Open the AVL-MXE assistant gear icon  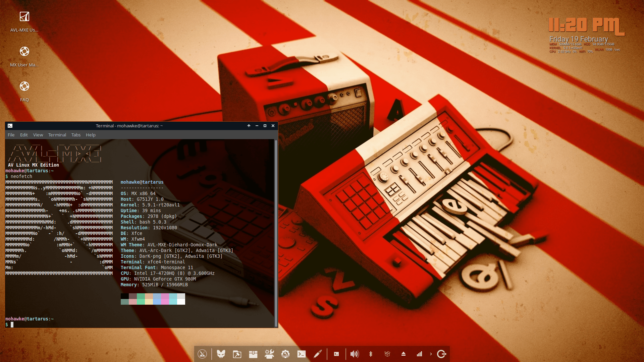(x=285, y=354)
